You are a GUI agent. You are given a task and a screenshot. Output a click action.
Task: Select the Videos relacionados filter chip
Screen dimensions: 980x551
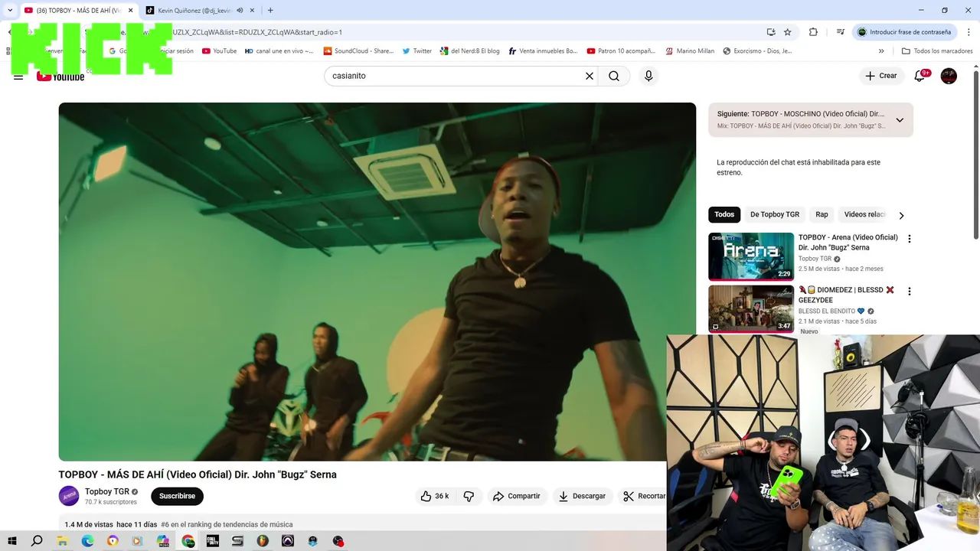pos(865,214)
